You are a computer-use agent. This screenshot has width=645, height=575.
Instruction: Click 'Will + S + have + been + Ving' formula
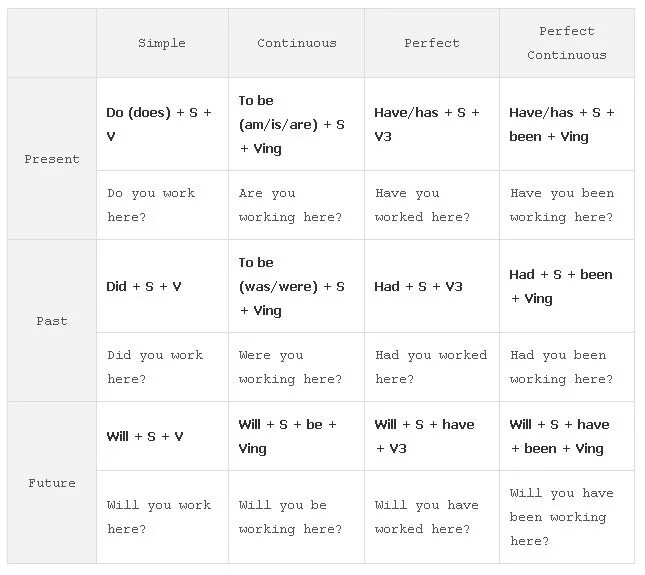559,436
